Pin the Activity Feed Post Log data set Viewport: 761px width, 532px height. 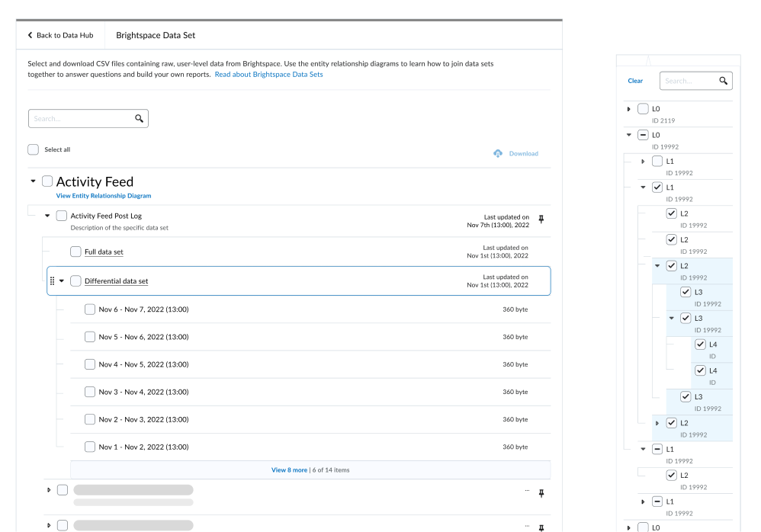click(541, 220)
